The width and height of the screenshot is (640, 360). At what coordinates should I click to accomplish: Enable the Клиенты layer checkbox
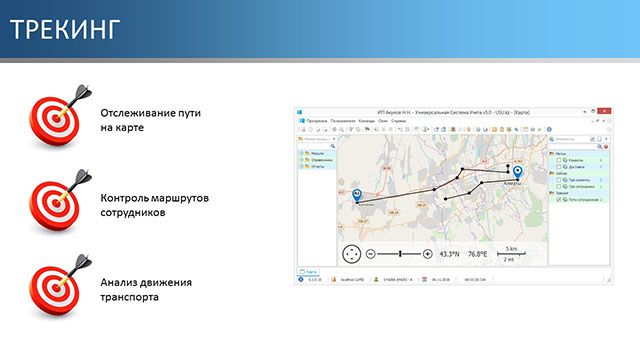click(x=559, y=160)
